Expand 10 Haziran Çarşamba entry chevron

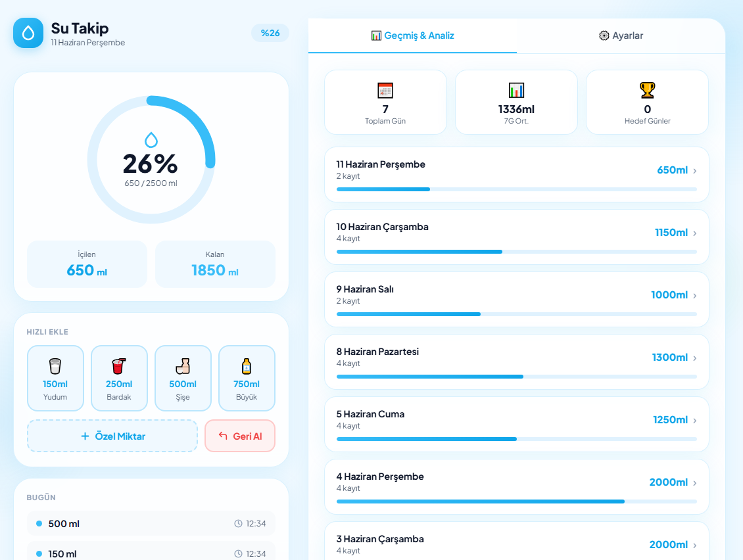pyautogui.click(x=694, y=233)
